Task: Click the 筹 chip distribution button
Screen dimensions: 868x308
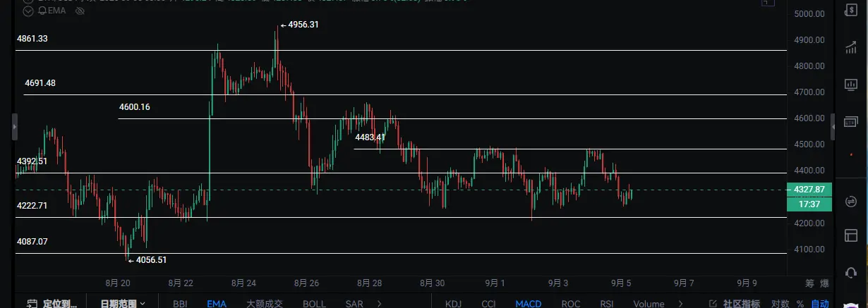Action: click(x=809, y=283)
